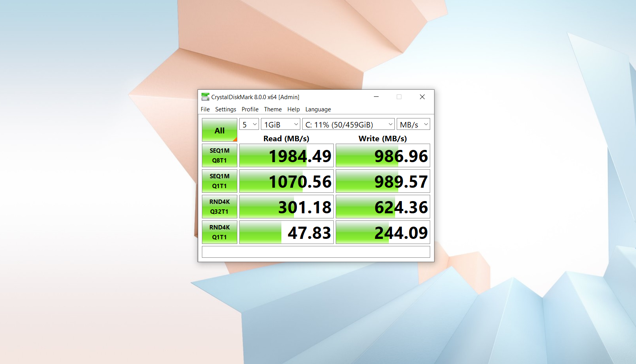Open the Language menu
The width and height of the screenshot is (636, 364).
pos(318,109)
